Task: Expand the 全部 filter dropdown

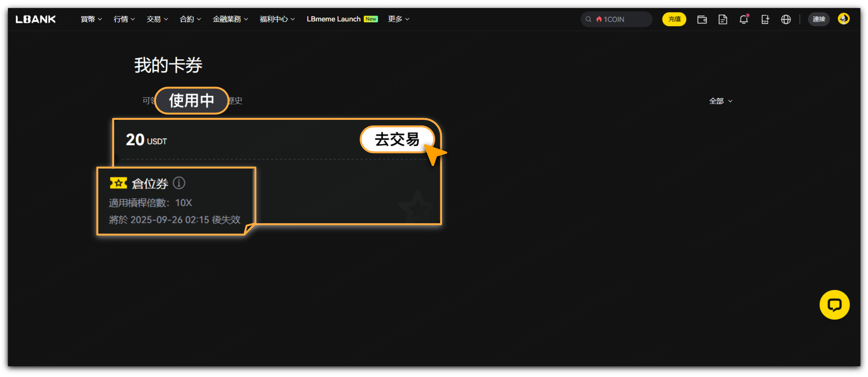Action: tap(720, 101)
